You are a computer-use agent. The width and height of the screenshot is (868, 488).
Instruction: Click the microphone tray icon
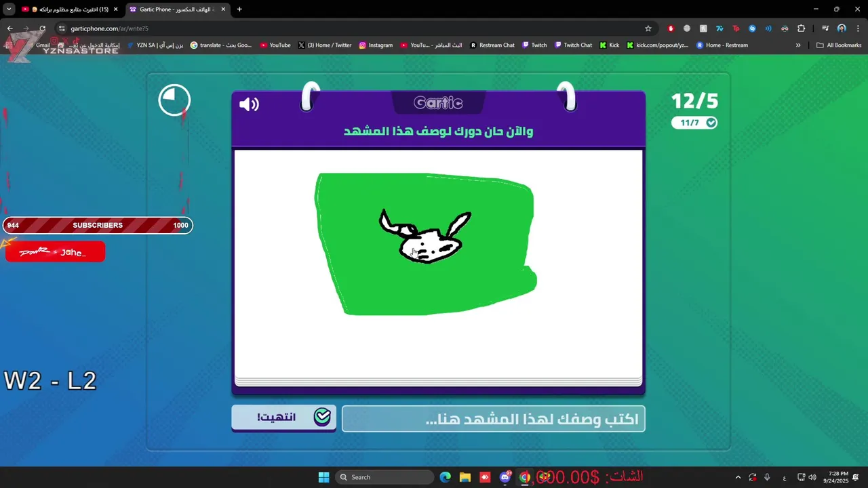click(767, 477)
